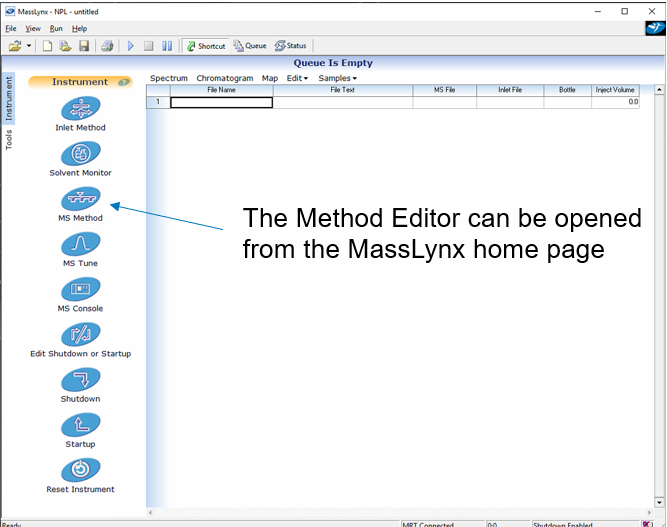Open the MS Console icon
The image size is (667, 527).
tap(80, 289)
